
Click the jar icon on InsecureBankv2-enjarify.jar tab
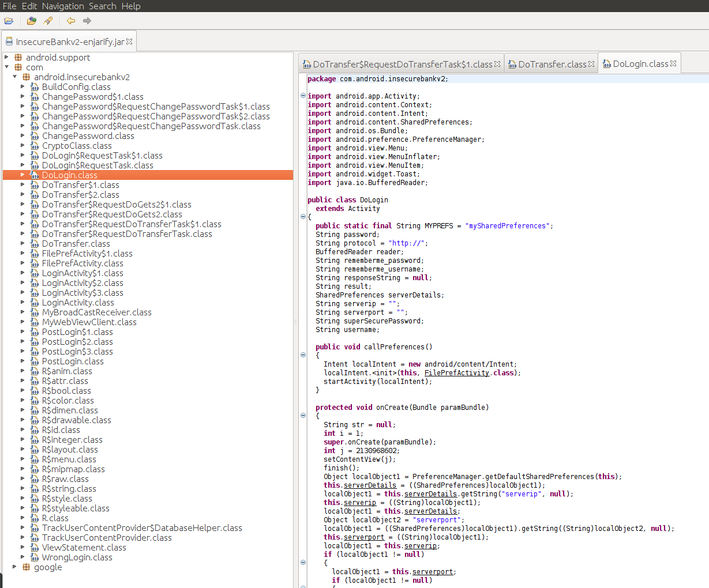[x=9, y=41]
